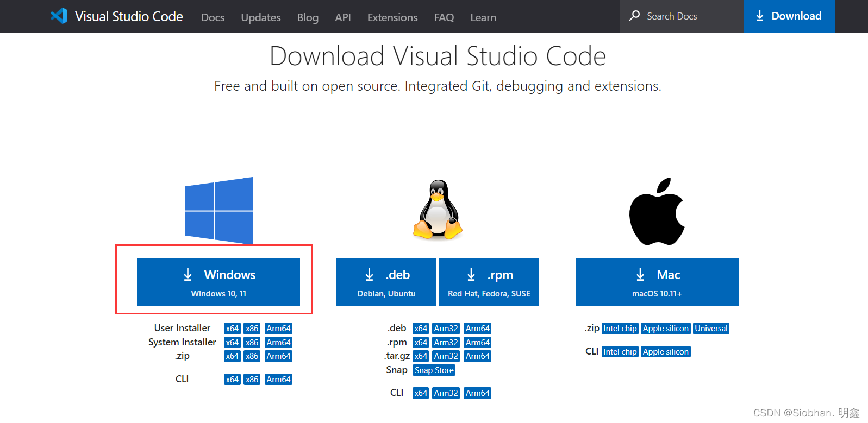Open the Docs menu item
The height and width of the screenshot is (423, 868).
click(x=213, y=17)
